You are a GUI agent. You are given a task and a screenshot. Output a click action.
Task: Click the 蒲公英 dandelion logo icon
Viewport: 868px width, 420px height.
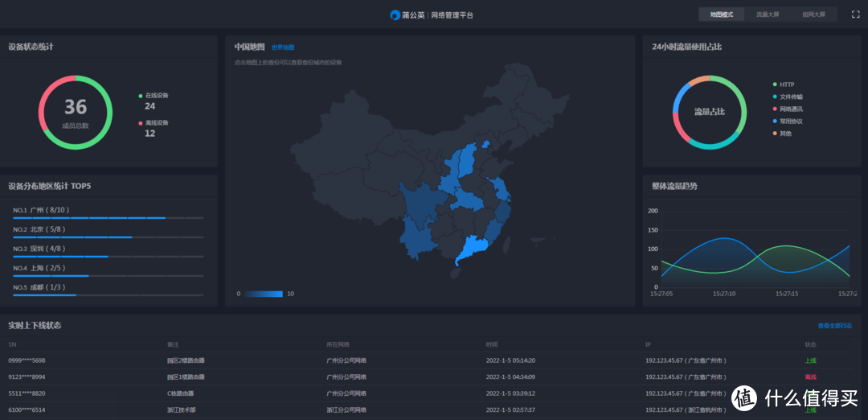click(x=395, y=15)
